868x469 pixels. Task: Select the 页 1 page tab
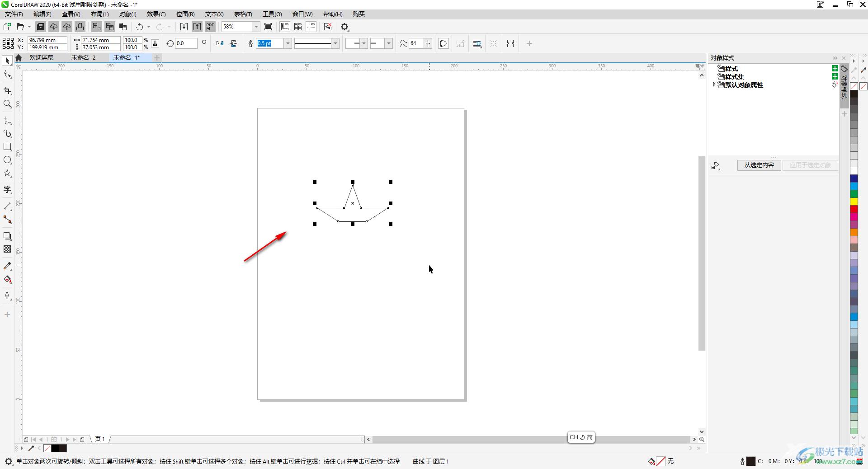pyautogui.click(x=100, y=439)
